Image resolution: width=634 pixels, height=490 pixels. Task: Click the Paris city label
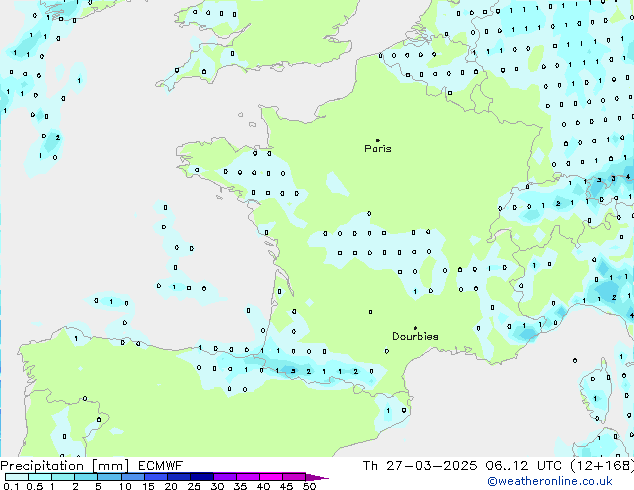coord(378,149)
